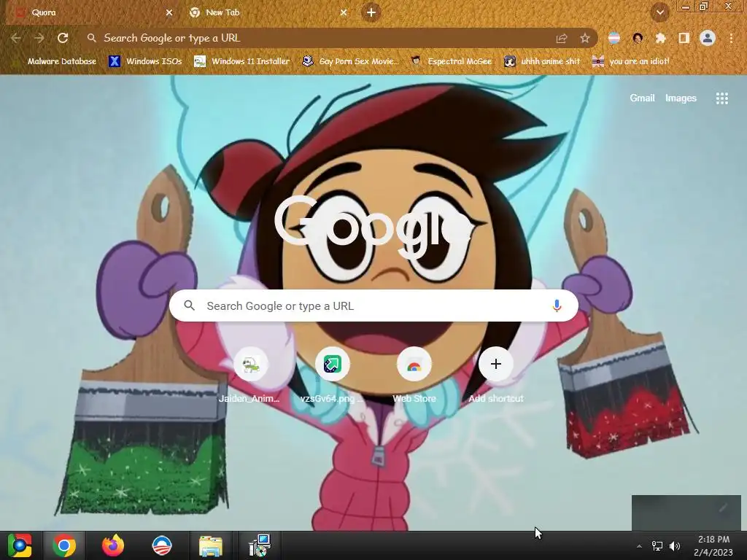
Task: Click the Windows 11 Installer bookmark favicon
Action: pos(200,61)
